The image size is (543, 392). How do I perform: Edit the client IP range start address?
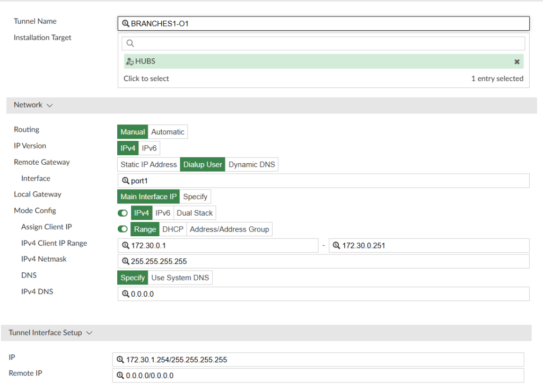tap(218, 245)
